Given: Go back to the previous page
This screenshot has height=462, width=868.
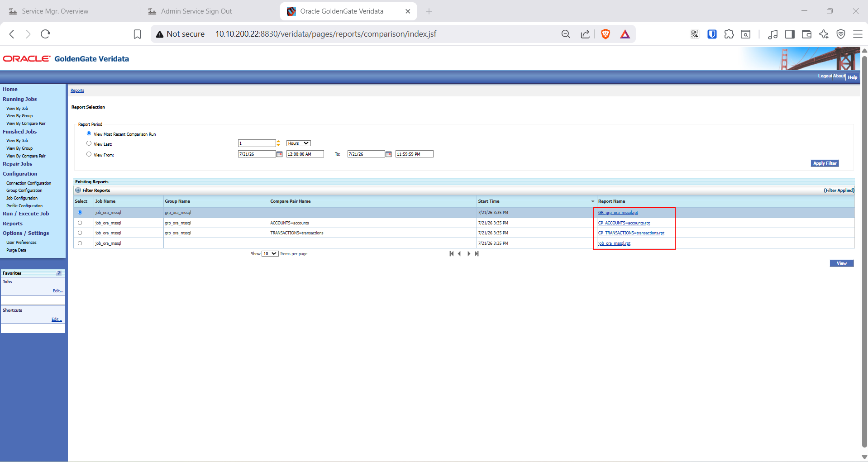Looking at the screenshot, I should pyautogui.click(x=12, y=34).
